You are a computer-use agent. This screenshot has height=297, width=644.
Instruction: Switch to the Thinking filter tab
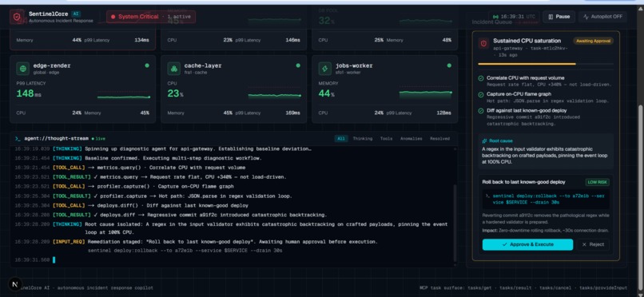363,139
